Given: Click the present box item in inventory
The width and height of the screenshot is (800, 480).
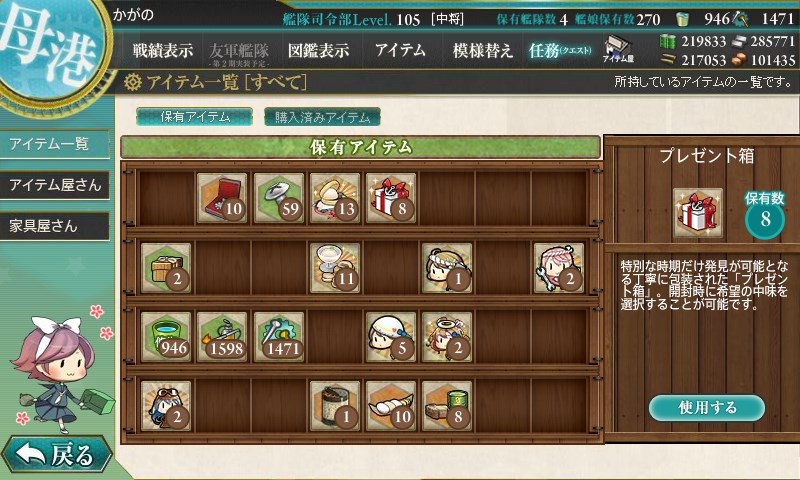Looking at the screenshot, I should tap(391, 198).
